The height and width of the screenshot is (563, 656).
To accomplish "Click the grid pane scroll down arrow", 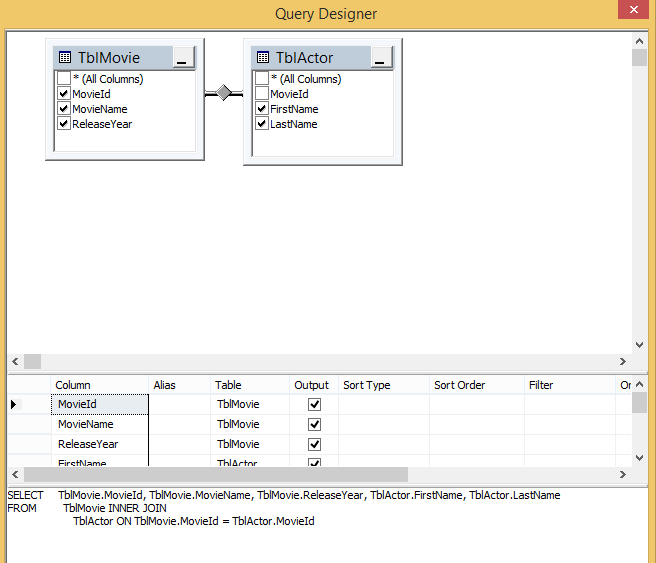I will click(x=639, y=458).
